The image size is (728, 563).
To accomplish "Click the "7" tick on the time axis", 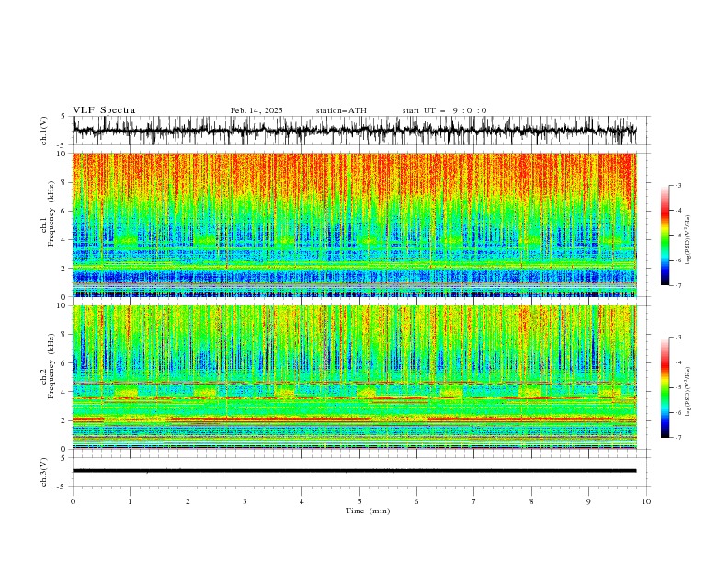I will tap(474, 501).
